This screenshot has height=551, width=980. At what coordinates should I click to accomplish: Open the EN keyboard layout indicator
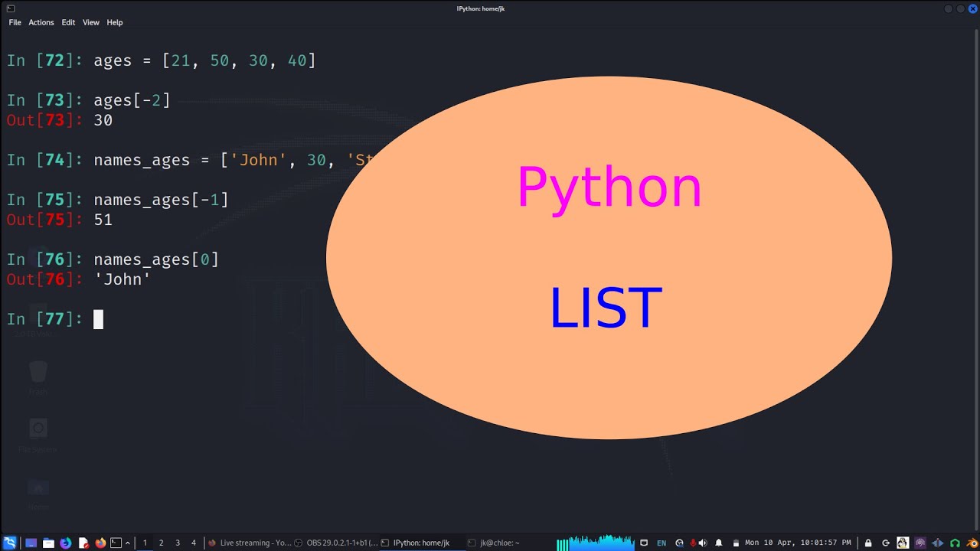point(661,543)
